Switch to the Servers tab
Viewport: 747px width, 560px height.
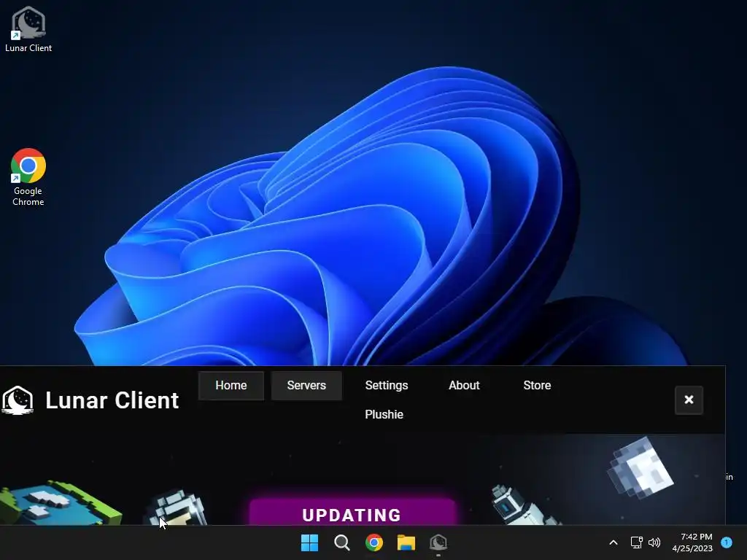tap(306, 385)
